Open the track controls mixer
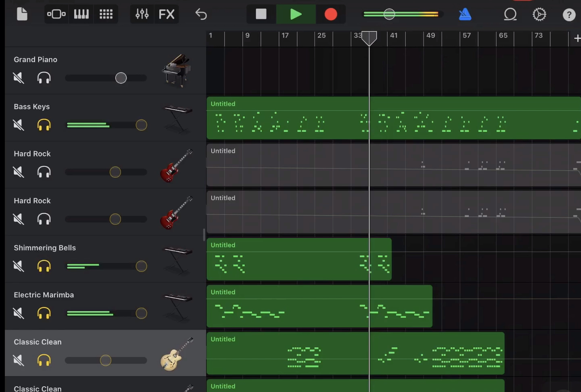 142,15
